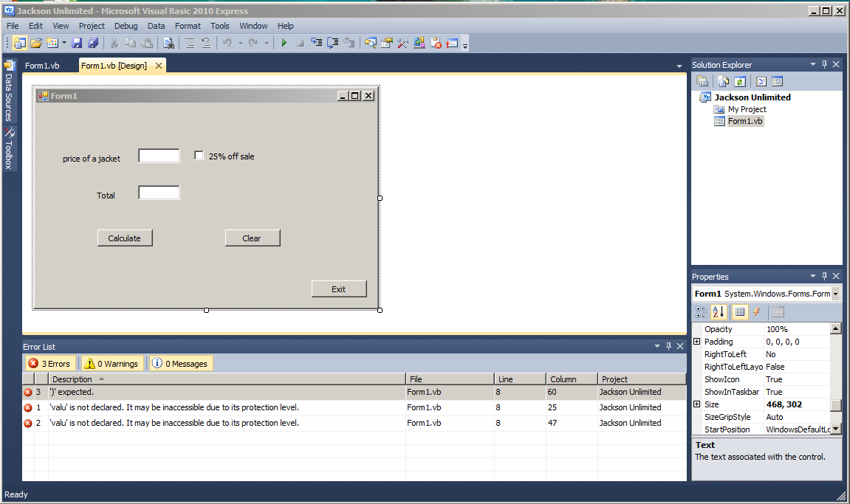Open the Project menu

coord(92,26)
